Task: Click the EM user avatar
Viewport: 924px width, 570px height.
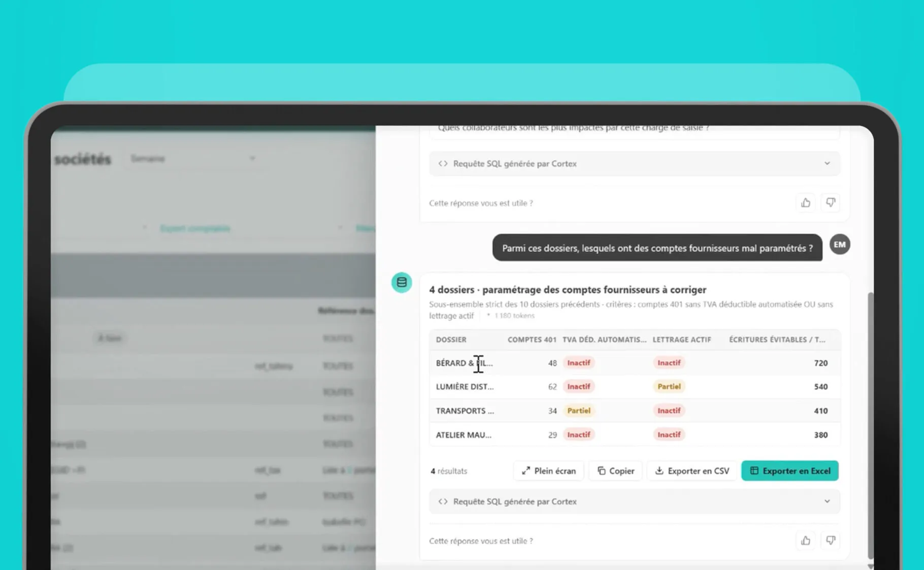Action: click(840, 245)
